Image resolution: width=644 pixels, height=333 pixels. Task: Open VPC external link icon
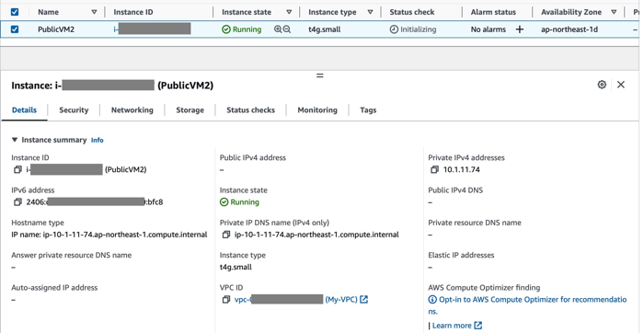click(364, 300)
